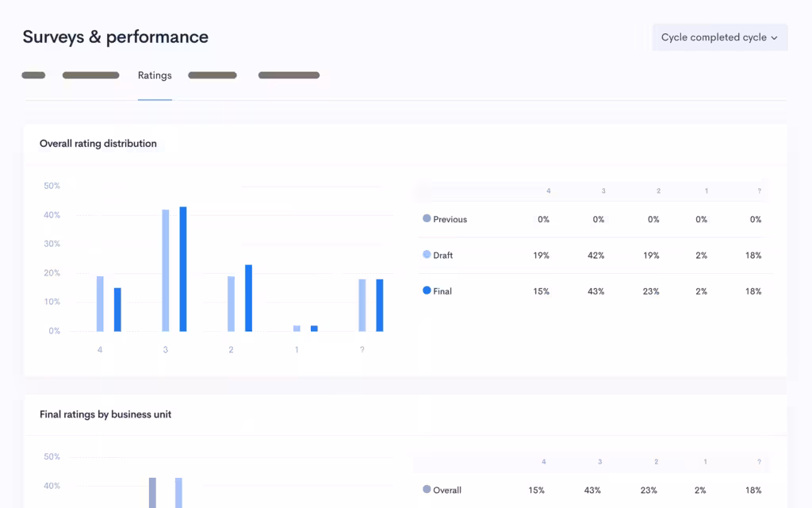
Task: Click the x-axis label 1 under chart
Action: (297, 350)
